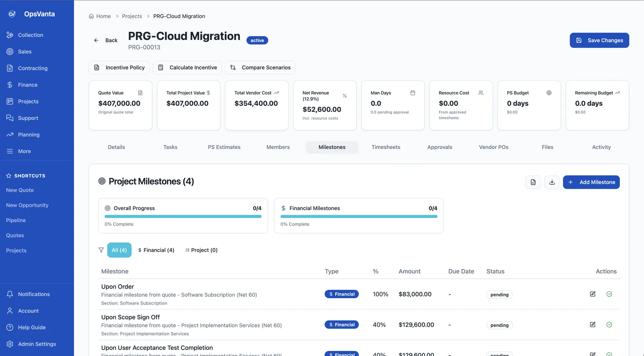
Task: Click the Save Changes button
Action: tap(599, 40)
